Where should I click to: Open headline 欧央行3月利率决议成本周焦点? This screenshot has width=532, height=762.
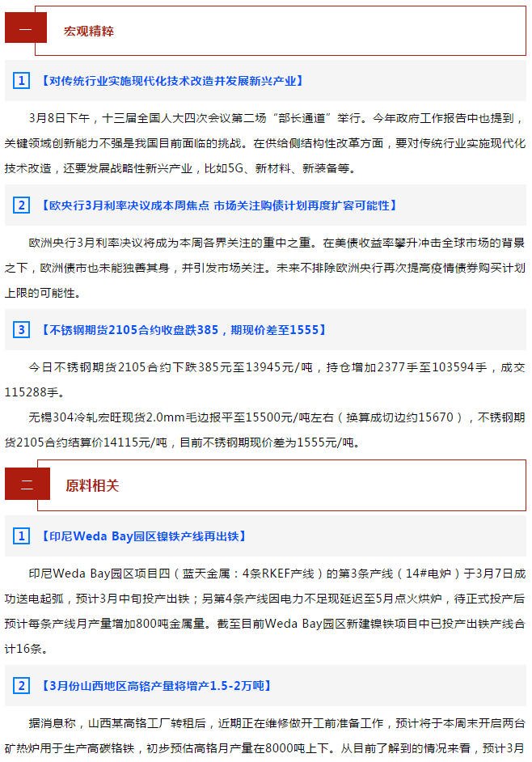(x=218, y=205)
